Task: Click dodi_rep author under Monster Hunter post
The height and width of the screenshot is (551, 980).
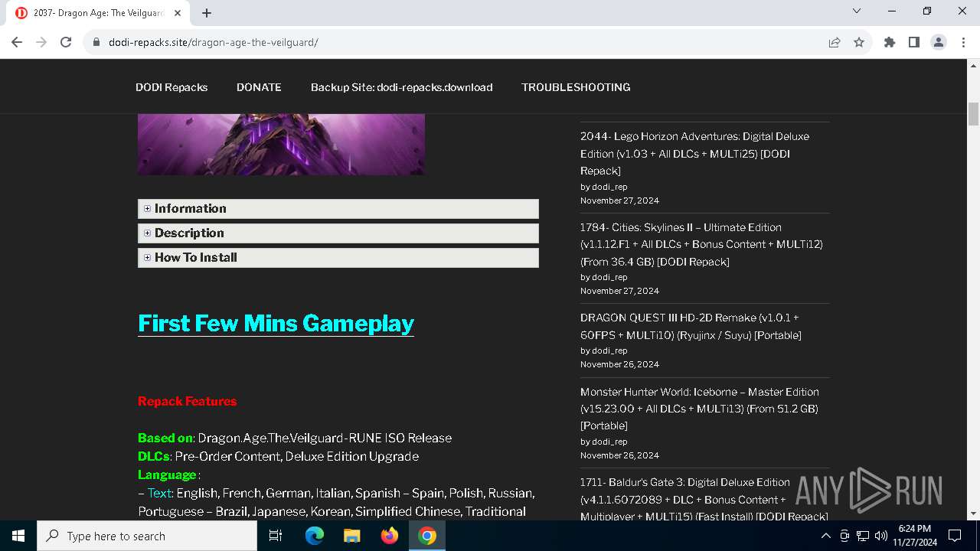Action: tap(609, 442)
